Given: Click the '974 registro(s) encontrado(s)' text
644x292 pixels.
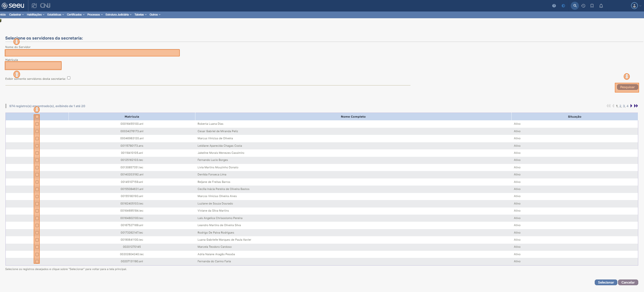Looking at the screenshot, I should point(32,106).
